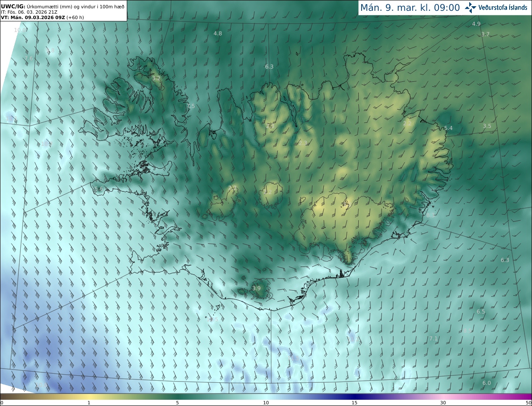Click the Veðurstofa Íslands logo icon
Viewport: 532px width, 406px height.
tap(470, 7)
